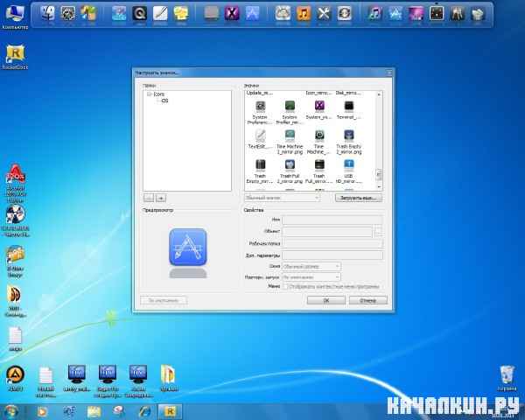
Task: Pick the Trash Empty 2_mirror.png icon
Action: (x=348, y=136)
